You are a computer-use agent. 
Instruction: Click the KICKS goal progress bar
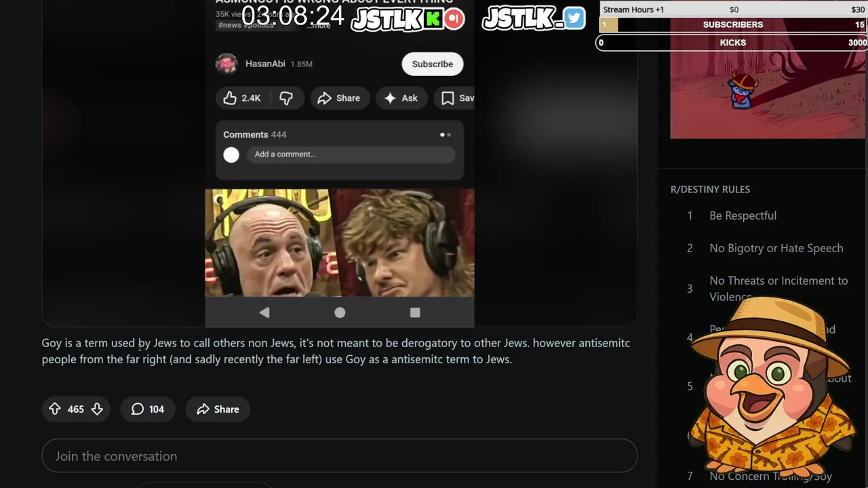(732, 43)
